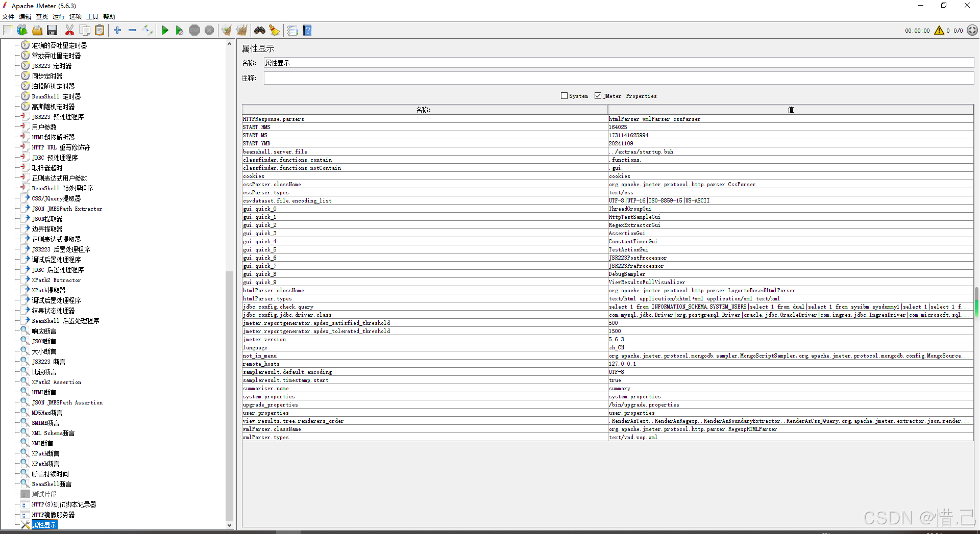Screen dimensions: 980x534
Task: Open the Function Helper list icon
Action: tap(292, 30)
